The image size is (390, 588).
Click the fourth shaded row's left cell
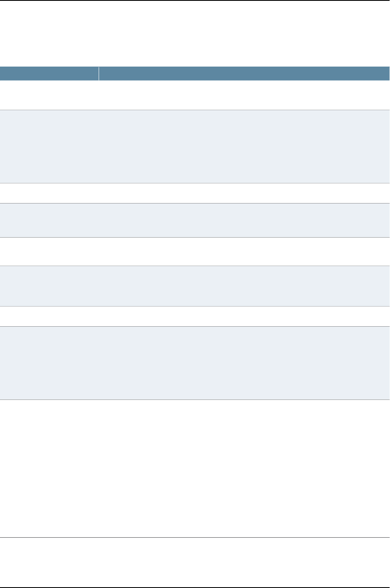click(49, 363)
